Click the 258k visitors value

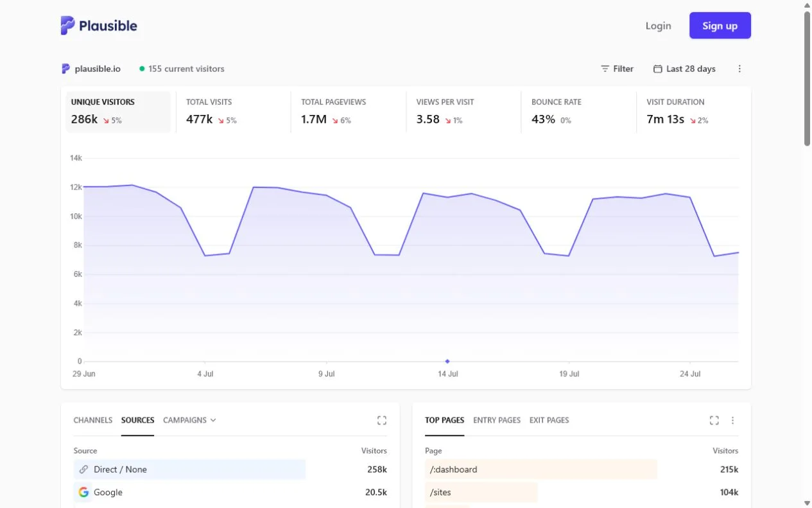click(377, 469)
